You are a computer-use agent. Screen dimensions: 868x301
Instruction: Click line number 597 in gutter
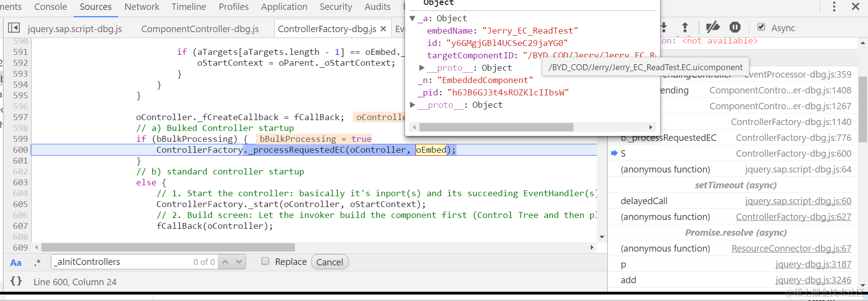click(x=20, y=117)
